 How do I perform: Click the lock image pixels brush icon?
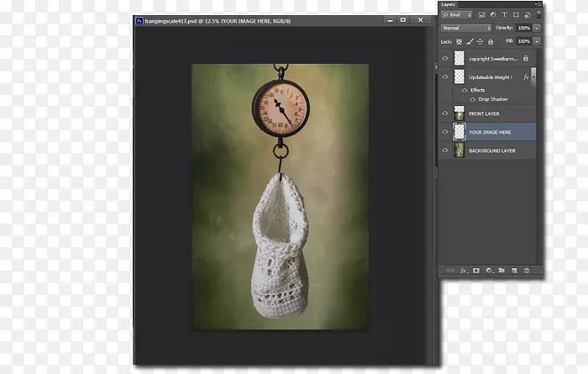pyautogui.click(x=470, y=42)
